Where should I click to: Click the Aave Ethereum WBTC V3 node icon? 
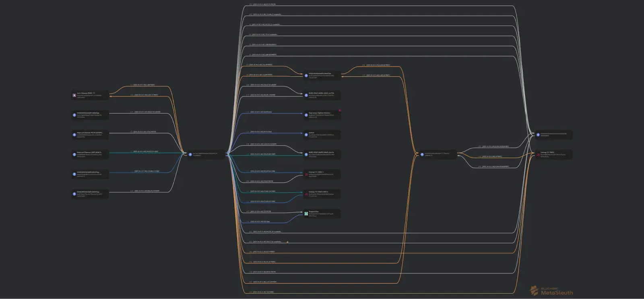click(74, 96)
